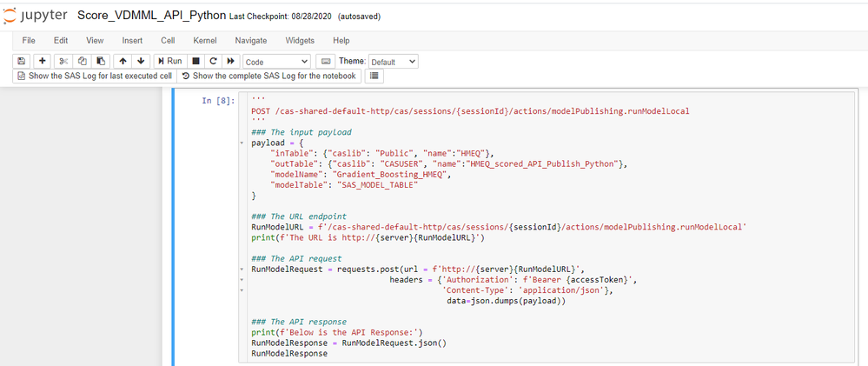Copy selected cells icon
This screenshot has width=868, height=366.
pos(83,62)
